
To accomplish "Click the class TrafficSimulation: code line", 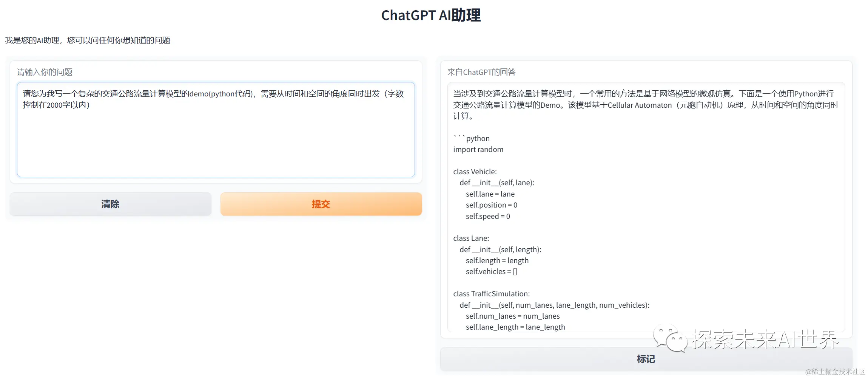I will tap(492, 294).
